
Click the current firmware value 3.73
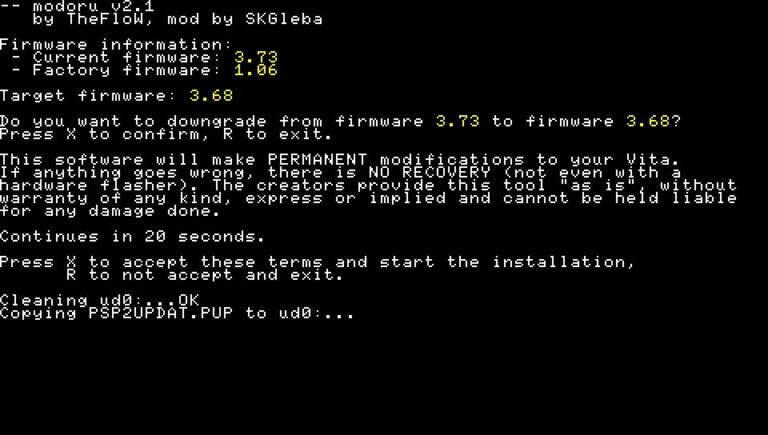pyautogui.click(x=256, y=57)
